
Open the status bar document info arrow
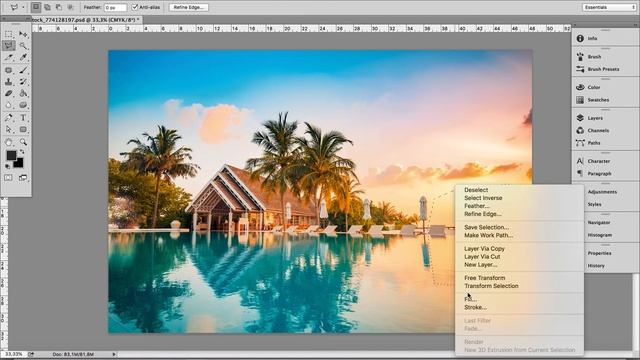pos(114,354)
